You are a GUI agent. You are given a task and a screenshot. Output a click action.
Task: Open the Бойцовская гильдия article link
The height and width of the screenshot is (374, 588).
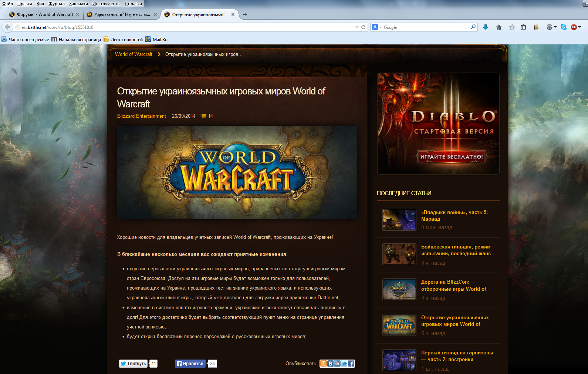pyautogui.click(x=456, y=250)
